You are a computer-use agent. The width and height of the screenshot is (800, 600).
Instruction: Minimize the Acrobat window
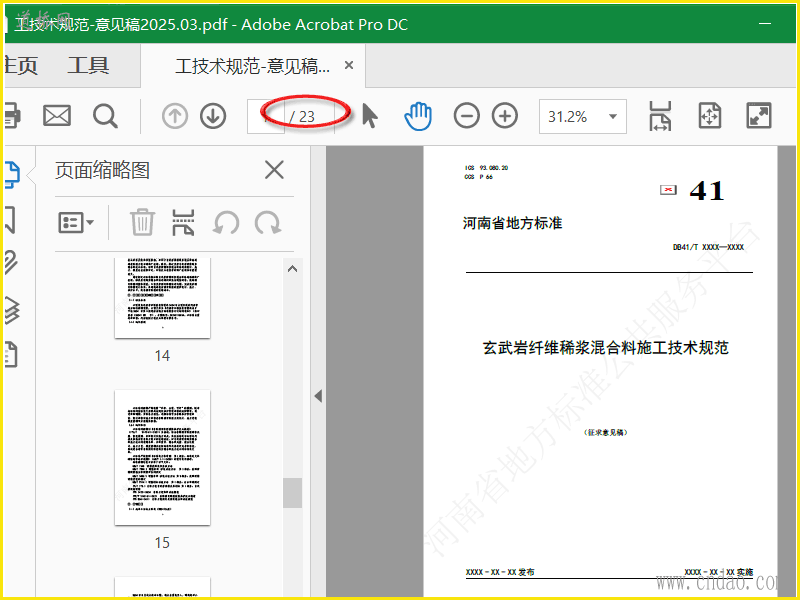(765, 23)
